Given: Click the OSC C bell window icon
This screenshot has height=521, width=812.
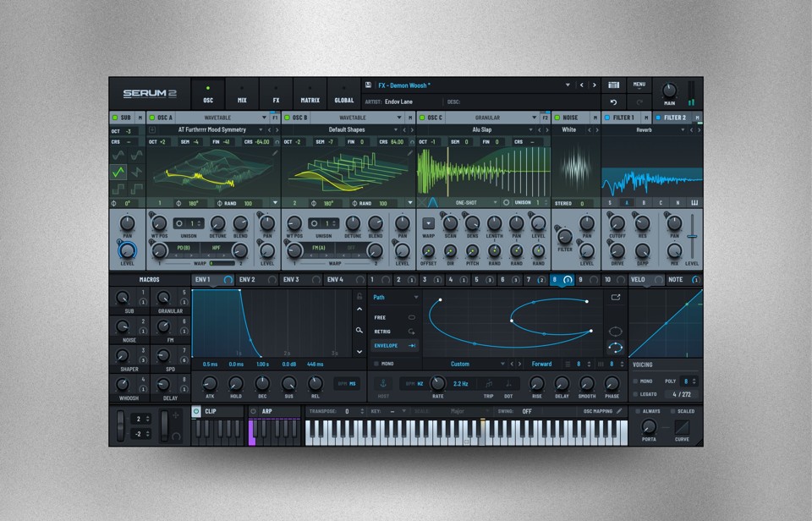Looking at the screenshot, I should [x=433, y=202].
